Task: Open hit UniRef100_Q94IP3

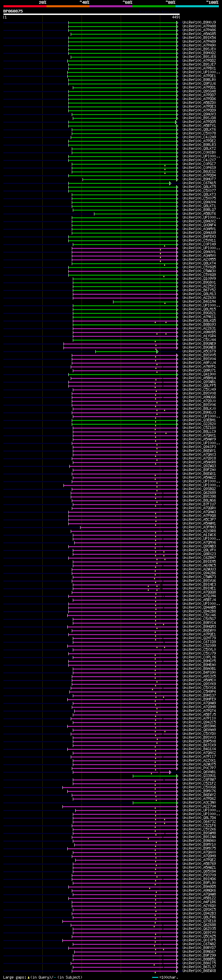Action: click(199, 447)
